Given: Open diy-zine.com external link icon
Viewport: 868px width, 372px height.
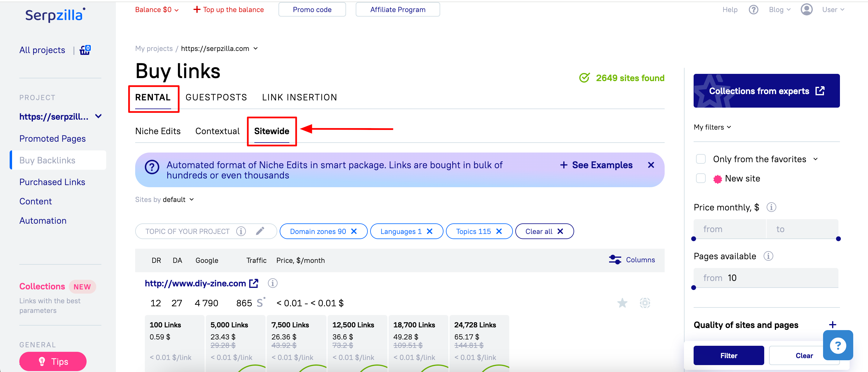Looking at the screenshot, I should coord(254,283).
